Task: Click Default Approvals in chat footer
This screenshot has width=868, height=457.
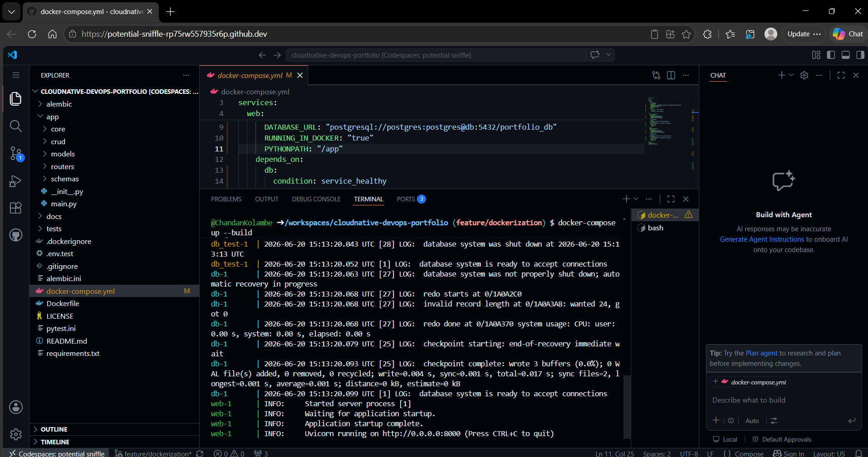Action: pos(782,439)
